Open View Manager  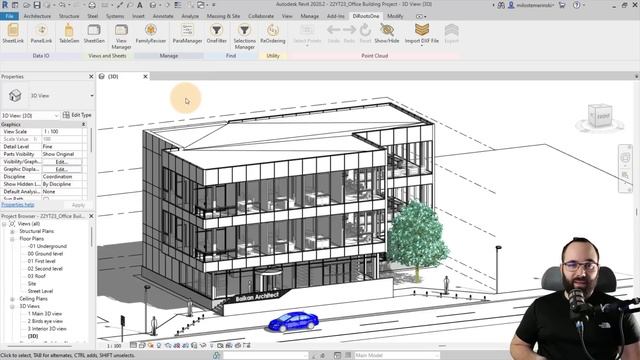121,36
